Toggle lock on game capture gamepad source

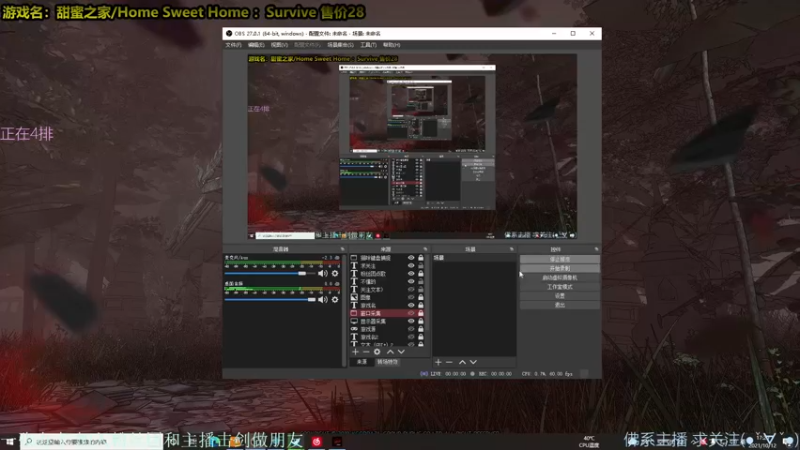(x=421, y=329)
